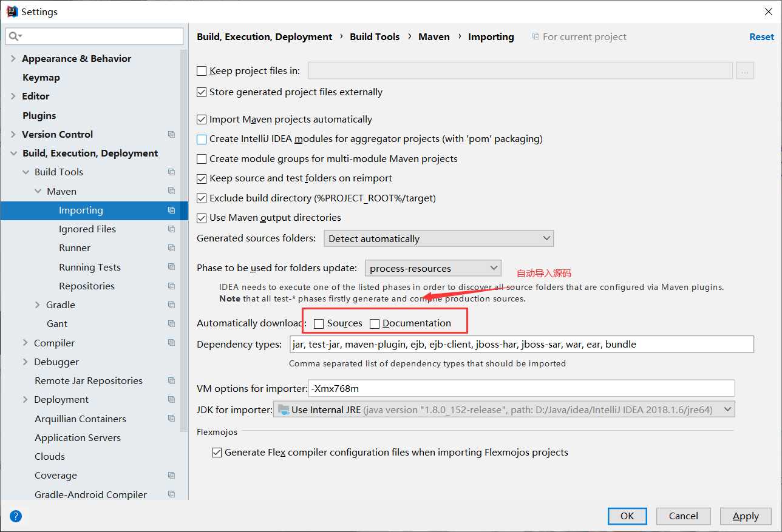Toggle Exclude build directory checkbox
782x532 pixels.
(x=202, y=198)
